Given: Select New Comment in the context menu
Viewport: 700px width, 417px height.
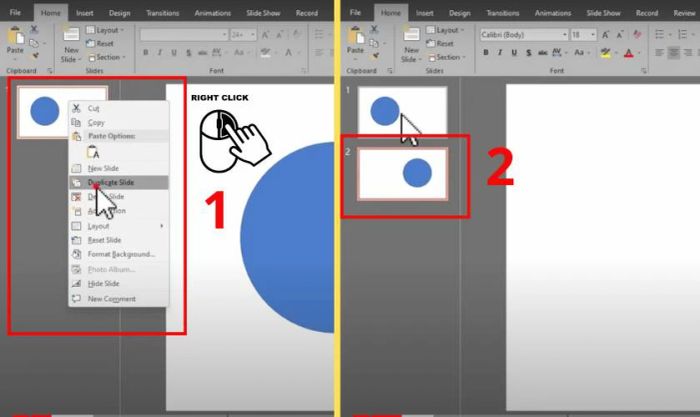Looking at the screenshot, I should [x=119, y=299].
